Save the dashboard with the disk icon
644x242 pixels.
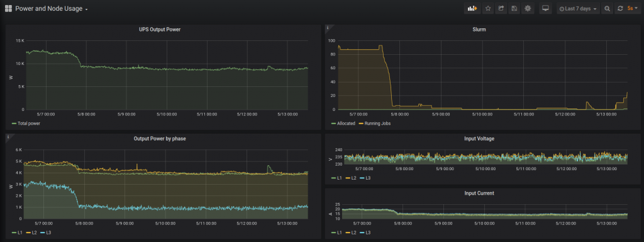point(514,9)
